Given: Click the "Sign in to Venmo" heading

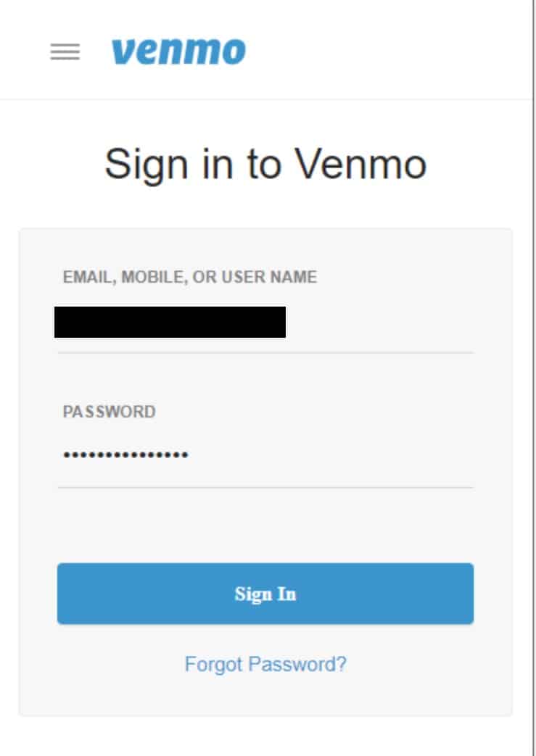Looking at the screenshot, I should click(x=265, y=165).
